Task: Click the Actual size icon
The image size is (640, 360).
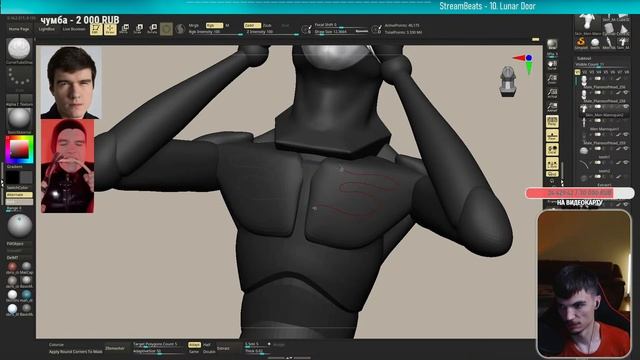Action: click(552, 93)
